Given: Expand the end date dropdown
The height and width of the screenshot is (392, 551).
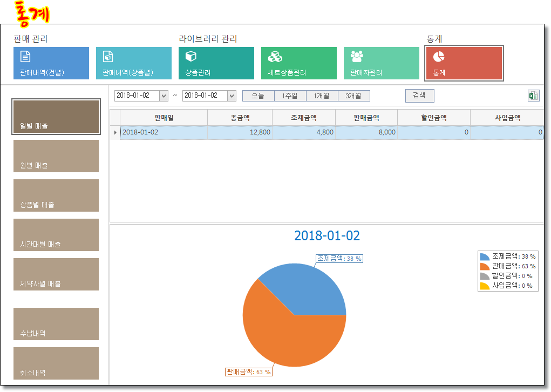Looking at the screenshot, I should [x=232, y=96].
